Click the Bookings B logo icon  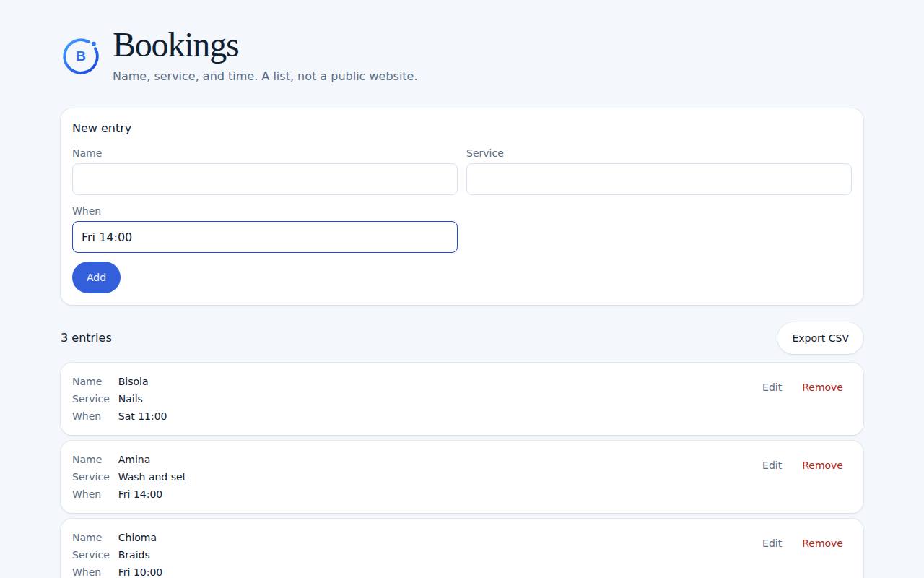pos(81,56)
